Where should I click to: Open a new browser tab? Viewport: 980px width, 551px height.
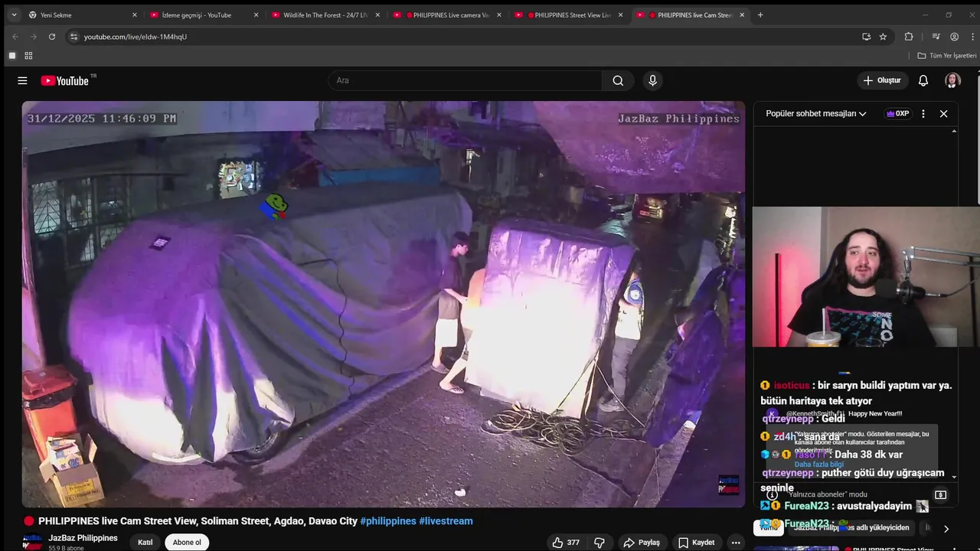click(x=760, y=15)
